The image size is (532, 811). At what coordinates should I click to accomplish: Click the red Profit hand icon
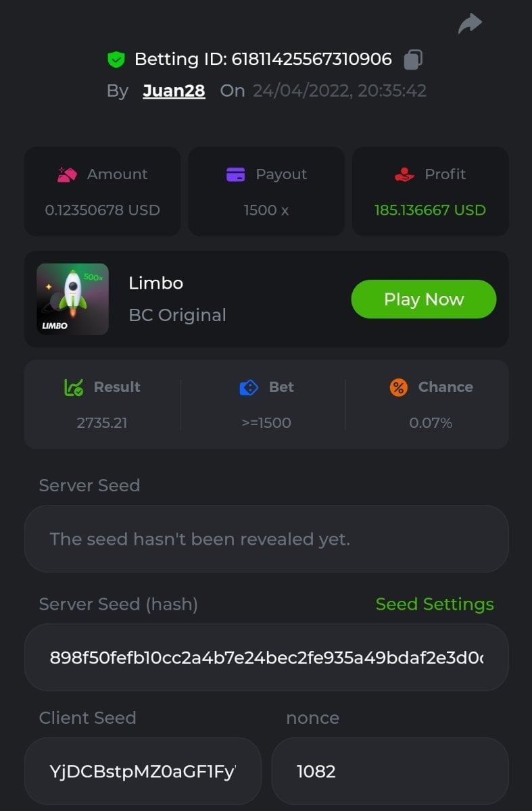404,174
